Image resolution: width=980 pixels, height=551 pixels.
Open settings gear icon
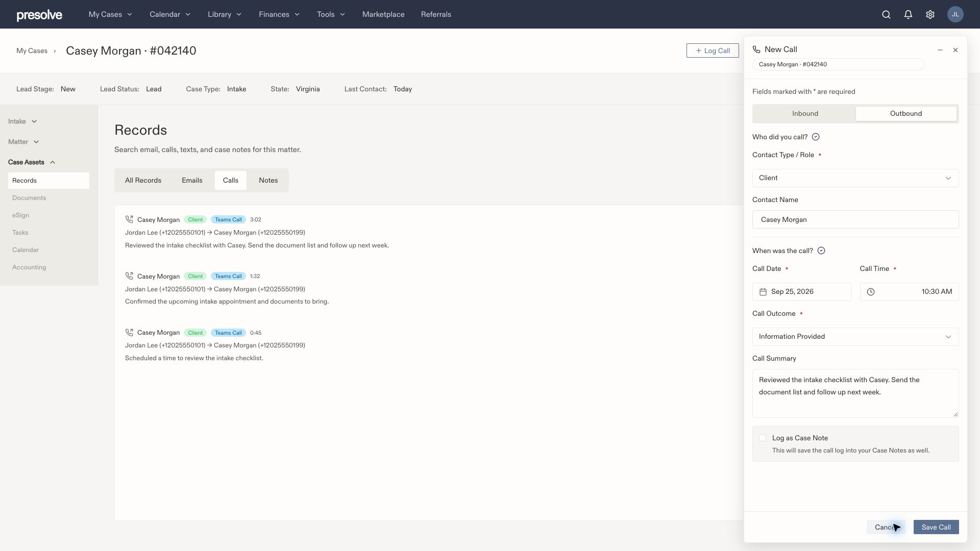pos(930,14)
